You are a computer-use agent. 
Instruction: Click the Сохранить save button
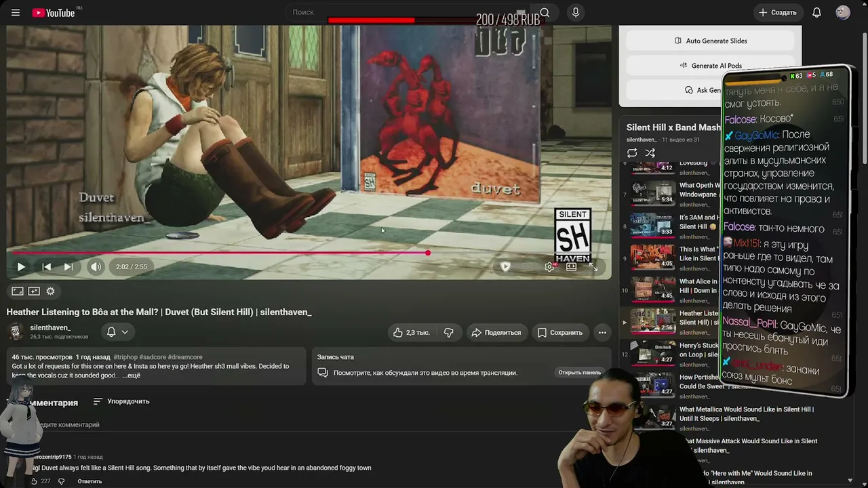point(560,332)
